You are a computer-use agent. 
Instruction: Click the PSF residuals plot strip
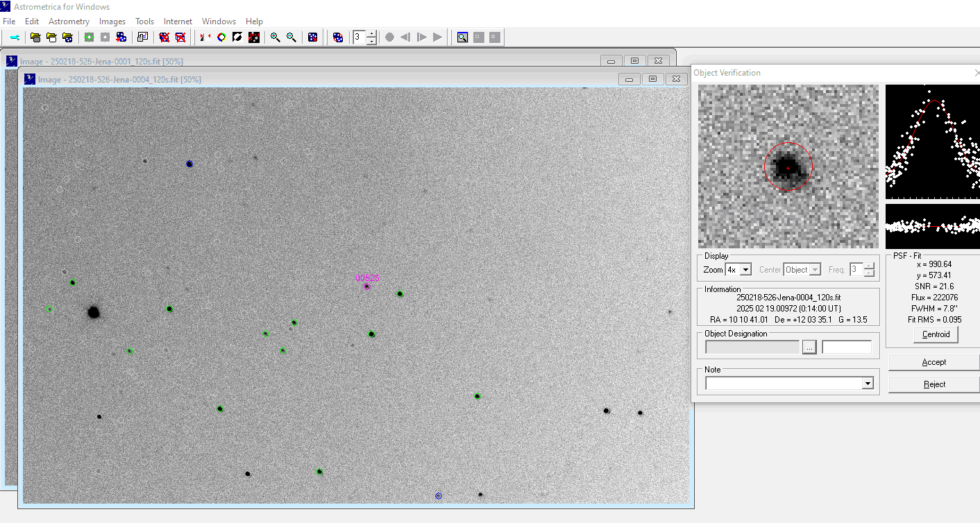(933, 226)
